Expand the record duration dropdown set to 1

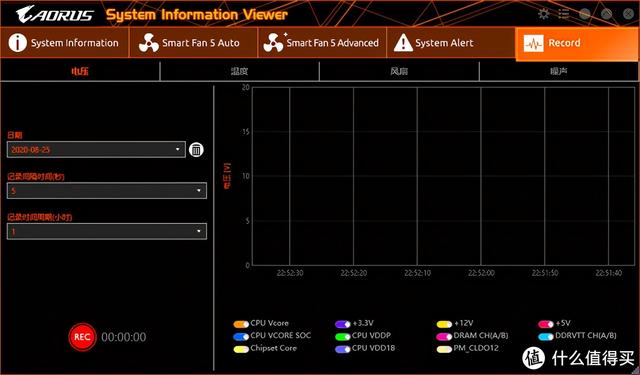tap(107, 231)
